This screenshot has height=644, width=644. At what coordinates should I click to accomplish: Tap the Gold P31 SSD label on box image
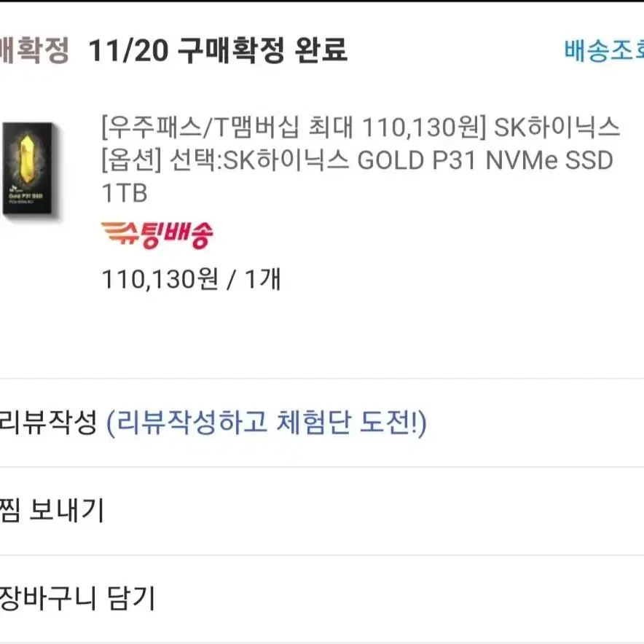(26, 196)
